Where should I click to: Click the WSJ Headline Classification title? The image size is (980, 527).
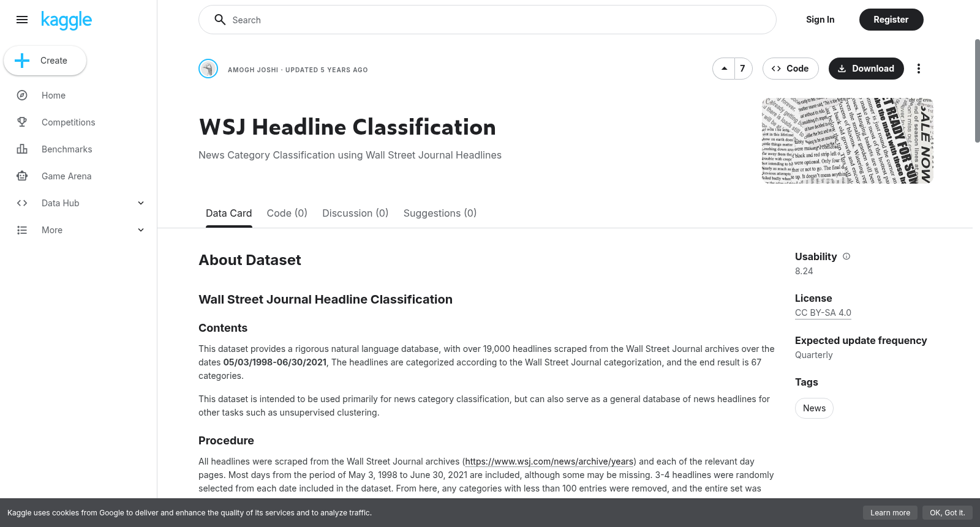click(347, 127)
